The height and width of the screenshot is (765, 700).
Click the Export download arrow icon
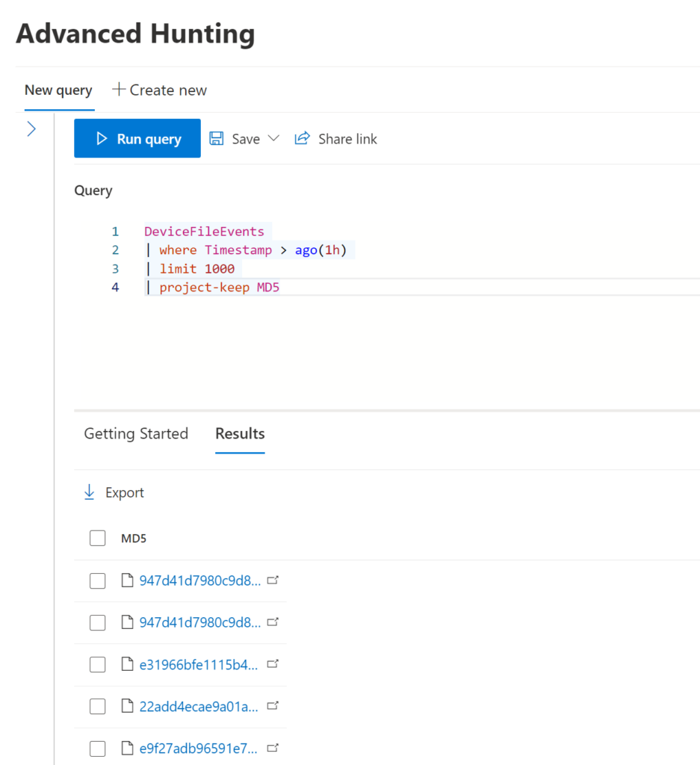click(x=89, y=492)
